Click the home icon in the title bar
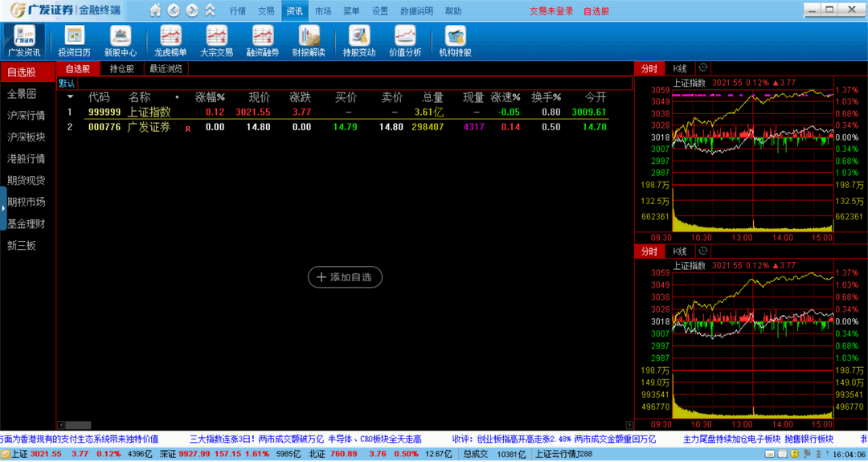 click(155, 10)
